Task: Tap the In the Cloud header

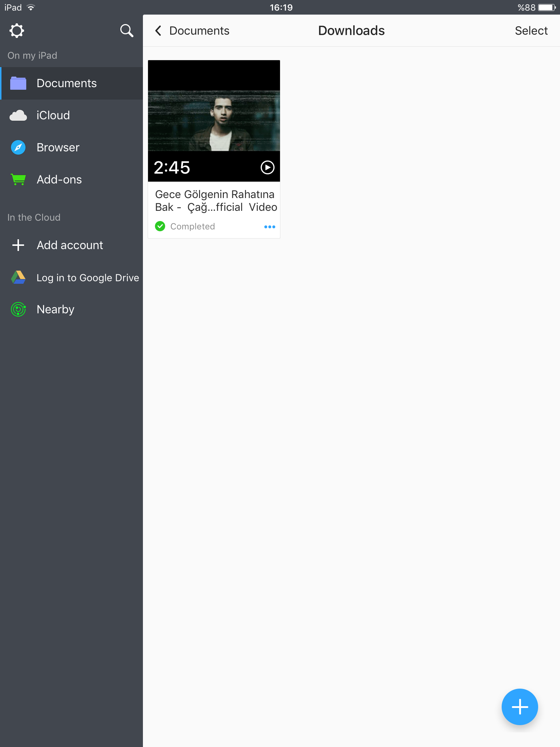Action: tap(34, 217)
